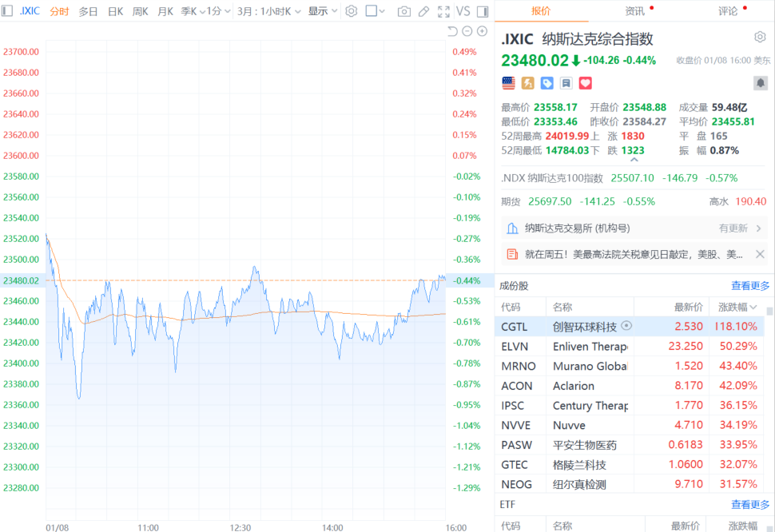775x532 pixels.
Task: Dismiss the tariff news headline banner
Action: [760, 254]
